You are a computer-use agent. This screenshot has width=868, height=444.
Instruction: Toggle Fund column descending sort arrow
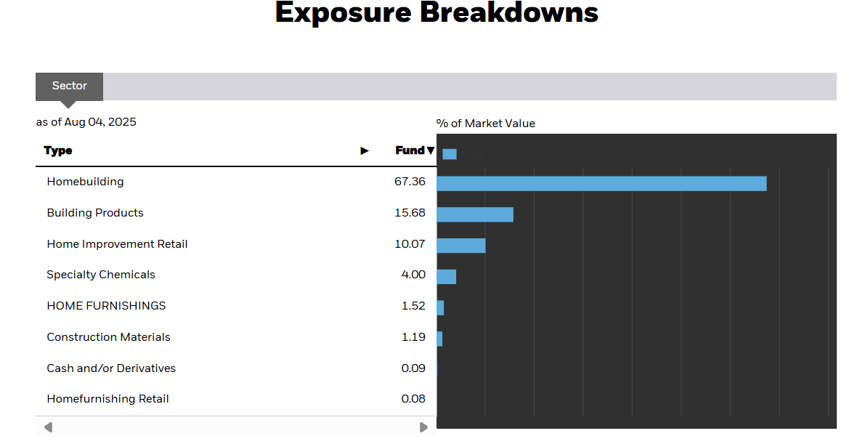[431, 150]
